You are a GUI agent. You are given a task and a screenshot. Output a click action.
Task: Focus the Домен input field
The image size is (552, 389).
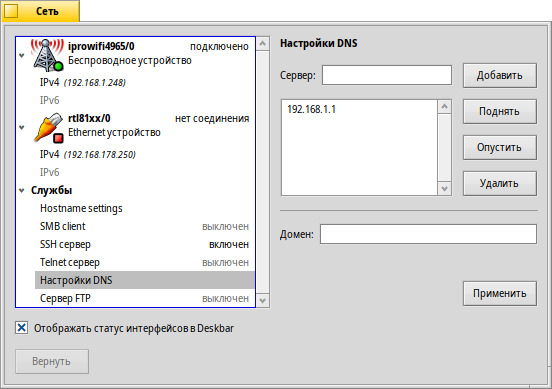pos(428,234)
